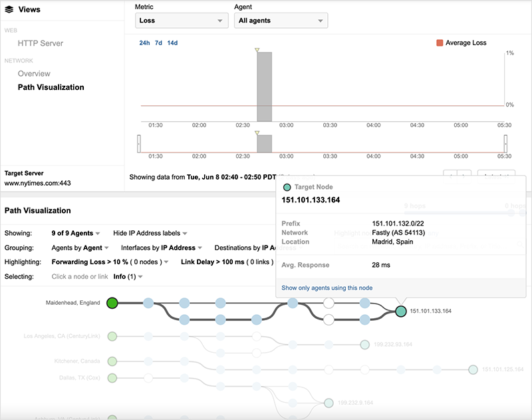Toggle Hide IP Address labels option
The height and width of the screenshot is (420, 532).
click(x=150, y=234)
